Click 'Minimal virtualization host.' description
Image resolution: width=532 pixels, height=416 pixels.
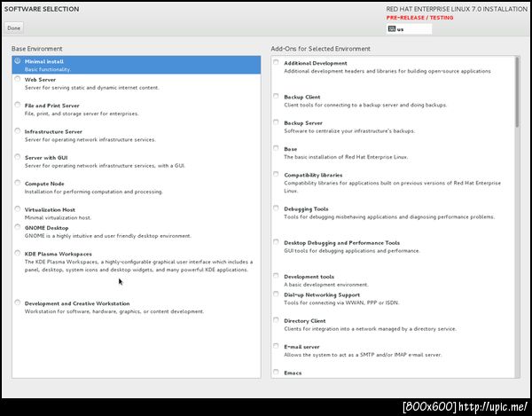point(58,218)
